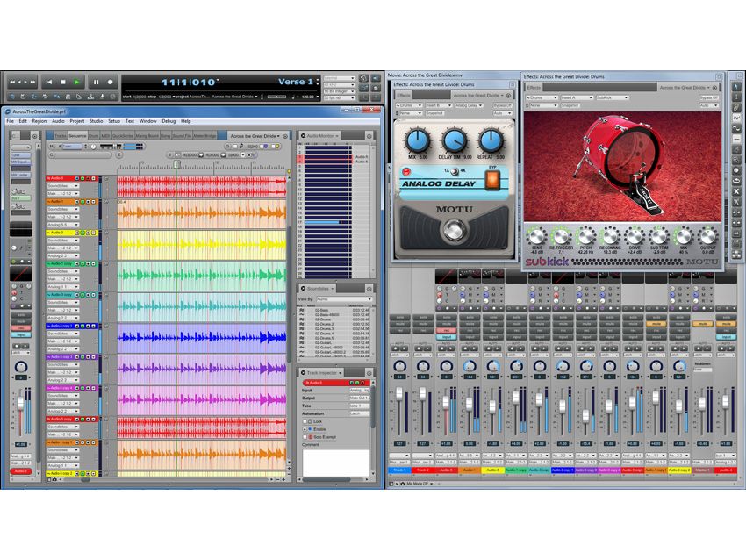Screen dimensions: 746x560
Task: Toggle rec on the Audio-0 mixer strip
Action: pos(446,330)
